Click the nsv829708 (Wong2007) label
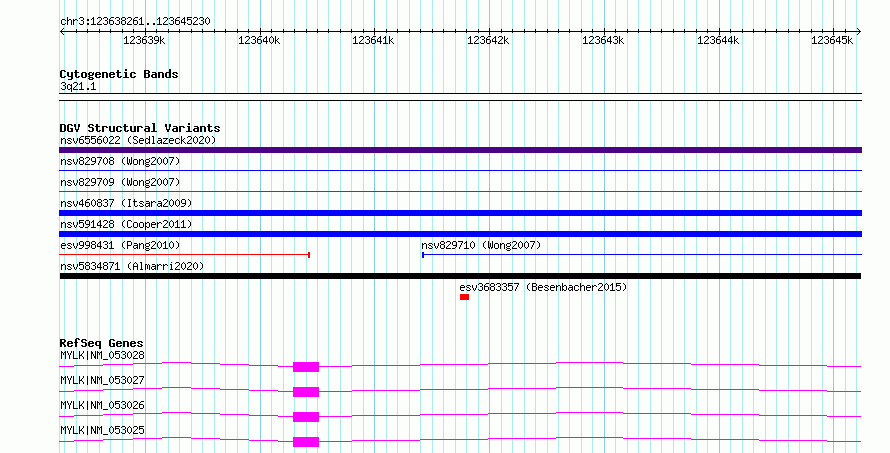890x453 pixels. 120,161
